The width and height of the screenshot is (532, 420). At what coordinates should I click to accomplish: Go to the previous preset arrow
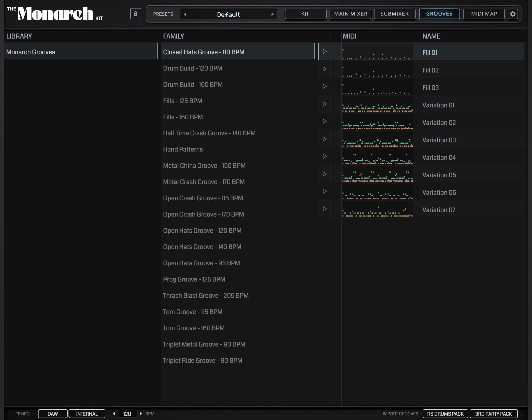point(185,14)
